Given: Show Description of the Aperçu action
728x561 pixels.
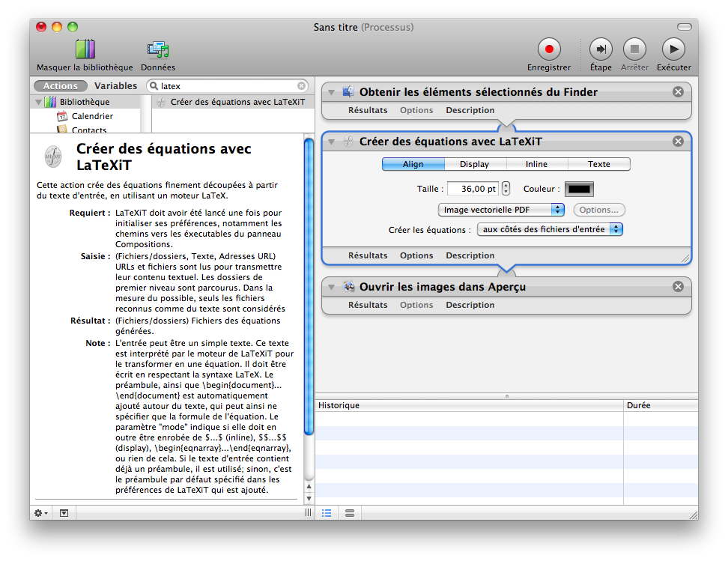Looking at the screenshot, I should tap(470, 305).
